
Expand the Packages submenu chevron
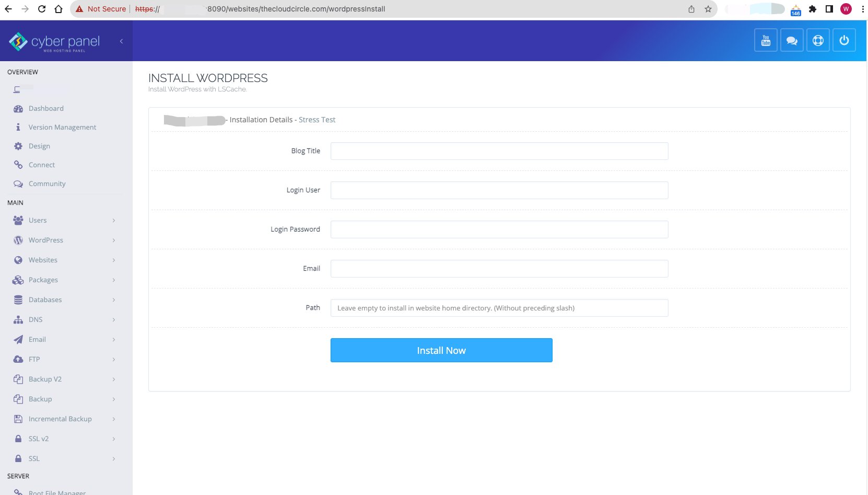tap(113, 280)
